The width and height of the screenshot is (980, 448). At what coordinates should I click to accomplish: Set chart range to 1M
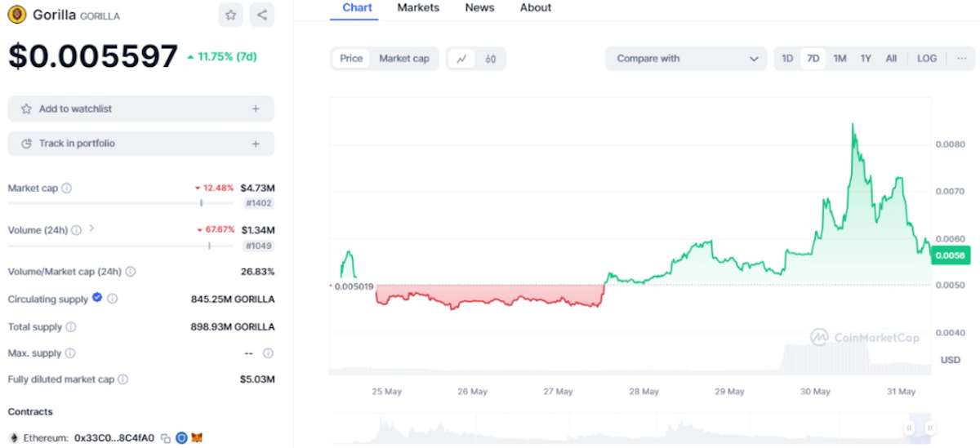point(840,59)
